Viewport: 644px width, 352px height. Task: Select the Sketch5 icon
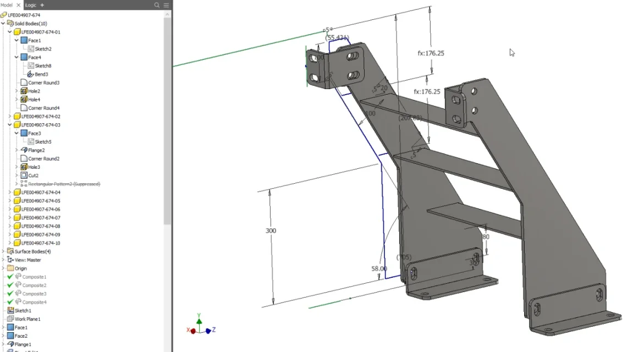pos(31,142)
